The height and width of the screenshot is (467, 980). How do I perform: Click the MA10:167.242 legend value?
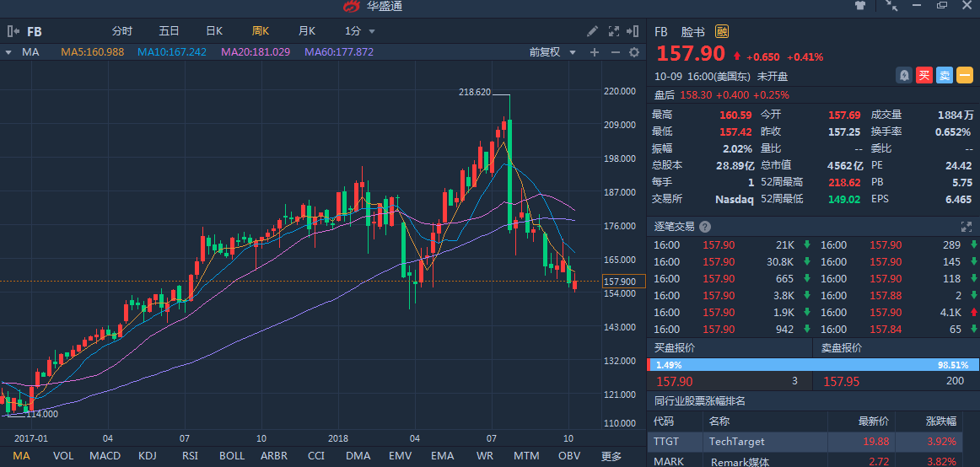tap(172, 52)
